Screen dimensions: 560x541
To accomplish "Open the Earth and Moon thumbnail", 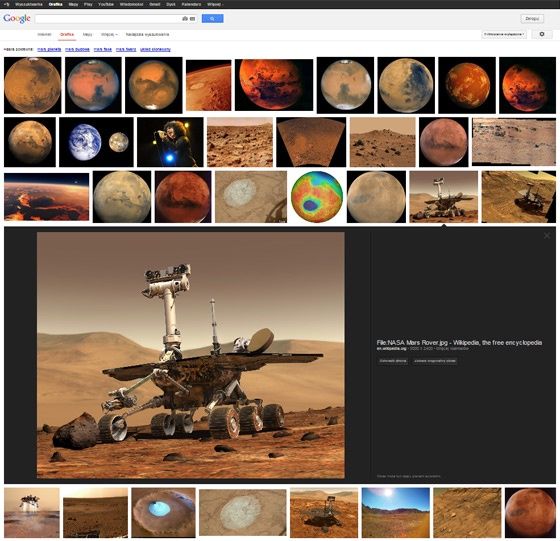I will pos(96,142).
